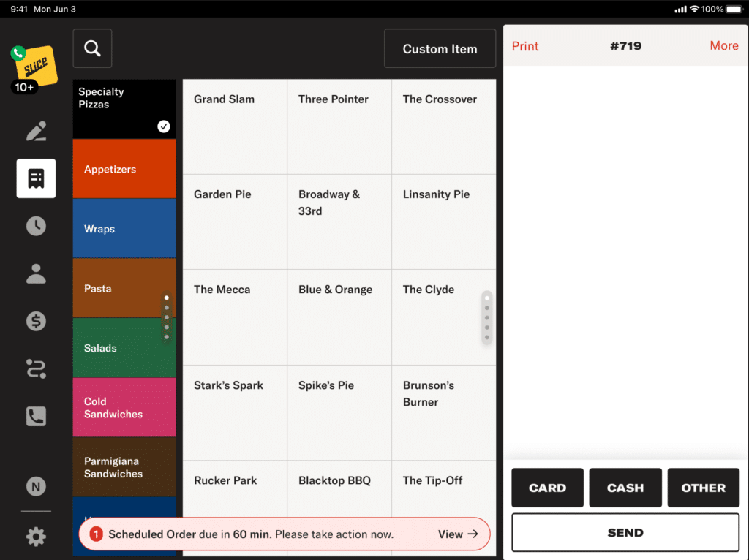The image size is (749, 560).
Task: Add The Clyde pizza
Action: 444,317
